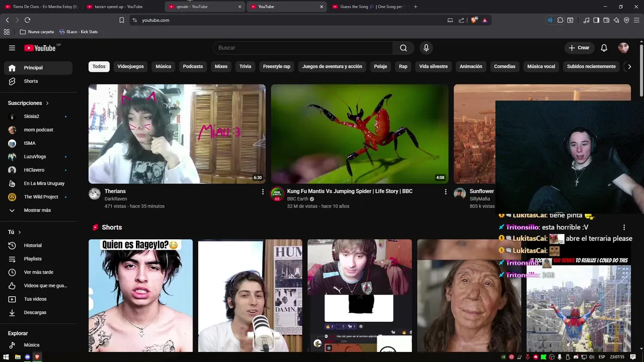644x362 pixels.
Task: Open options menu for Kung Fu Mantis video
Action: [445, 192]
